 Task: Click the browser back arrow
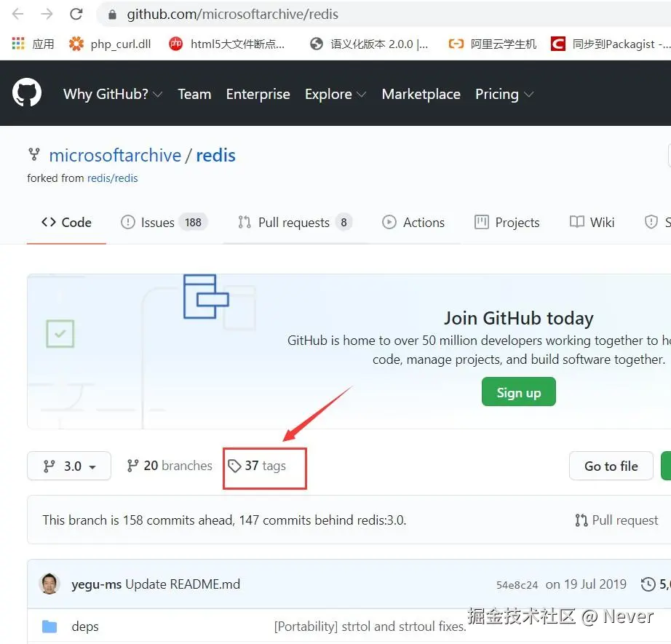pyautogui.click(x=18, y=14)
